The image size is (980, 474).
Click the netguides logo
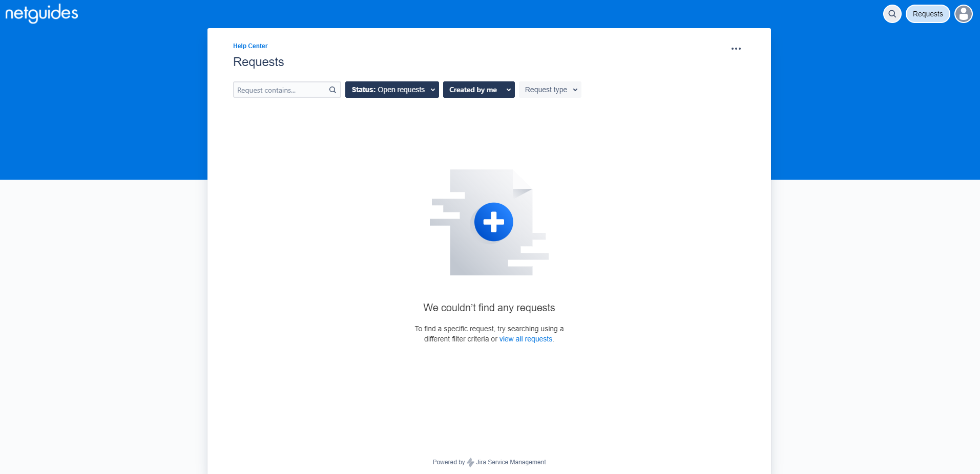tap(41, 13)
